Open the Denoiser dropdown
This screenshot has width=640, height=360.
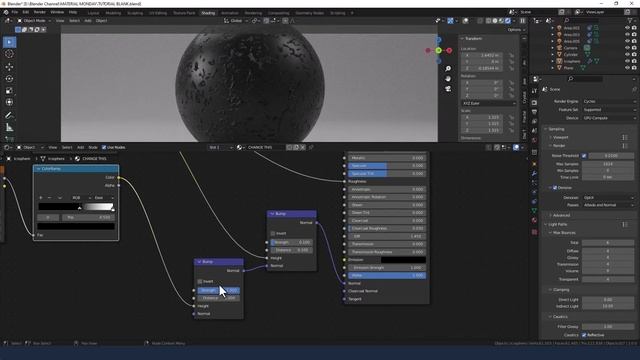(609, 198)
